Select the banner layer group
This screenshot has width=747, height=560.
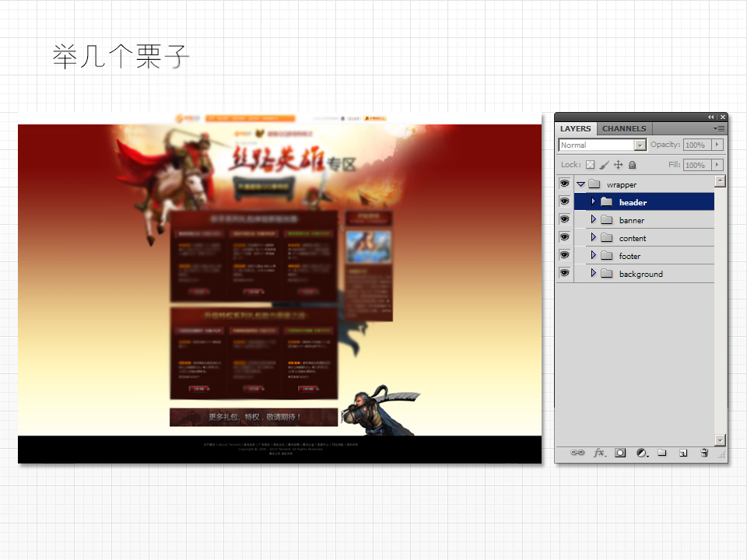644,220
